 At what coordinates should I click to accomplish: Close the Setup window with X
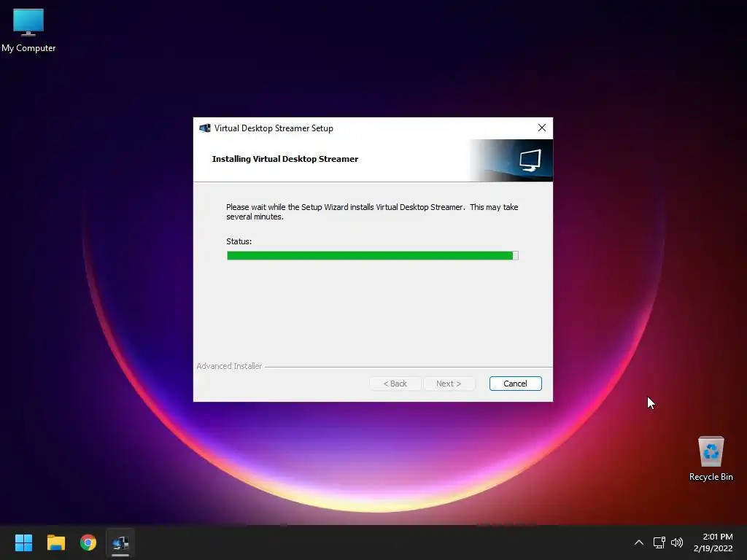(x=542, y=128)
